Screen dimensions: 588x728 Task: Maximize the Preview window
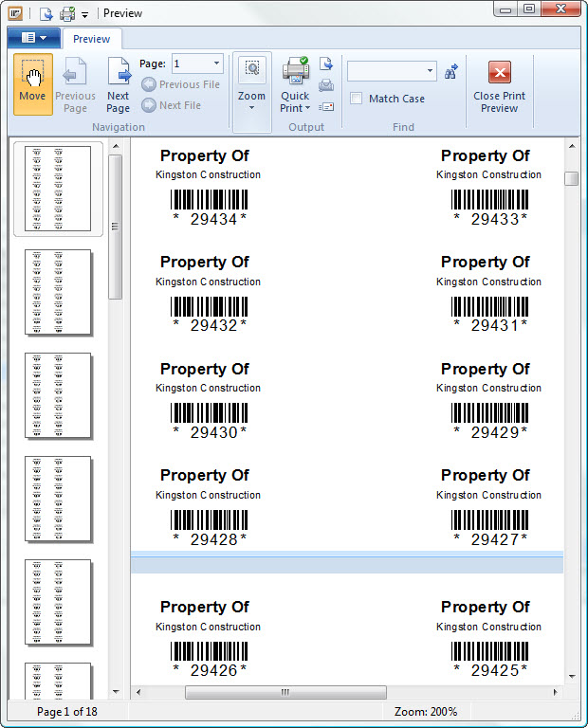click(x=529, y=9)
